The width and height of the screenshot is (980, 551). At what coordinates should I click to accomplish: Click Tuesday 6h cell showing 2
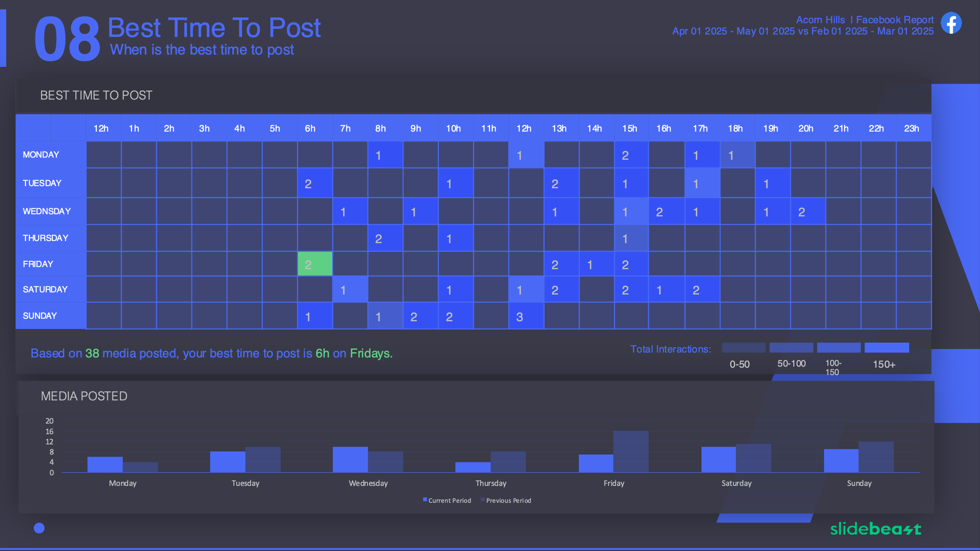coord(315,183)
